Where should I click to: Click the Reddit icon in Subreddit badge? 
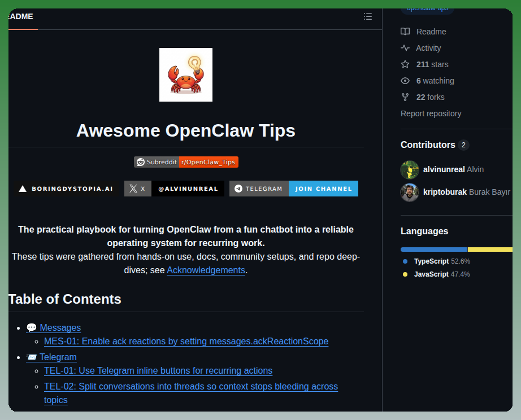coord(141,162)
